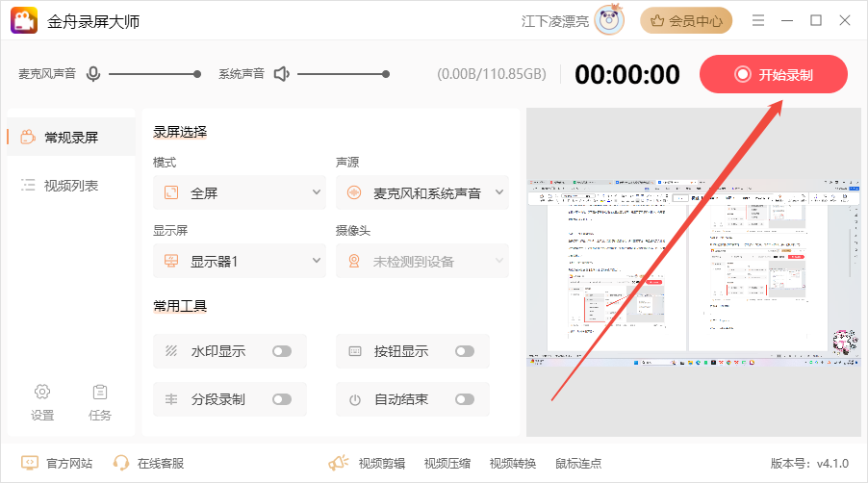868x483 pixels.
Task: Click the 开始录制 button
Action: [774, 74]
